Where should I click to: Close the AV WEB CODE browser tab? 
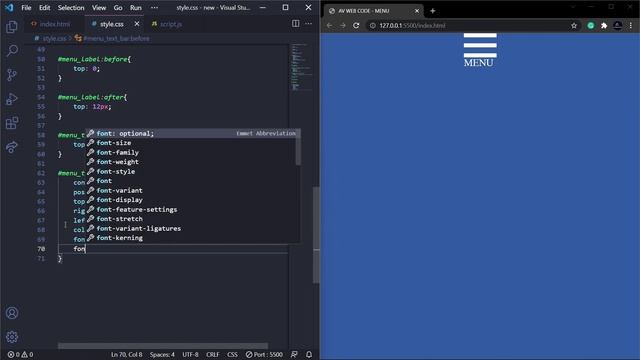417,11
